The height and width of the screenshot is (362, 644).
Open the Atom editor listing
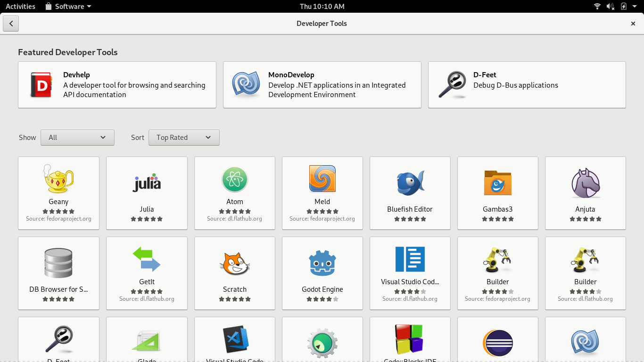[x=234, y=193]
